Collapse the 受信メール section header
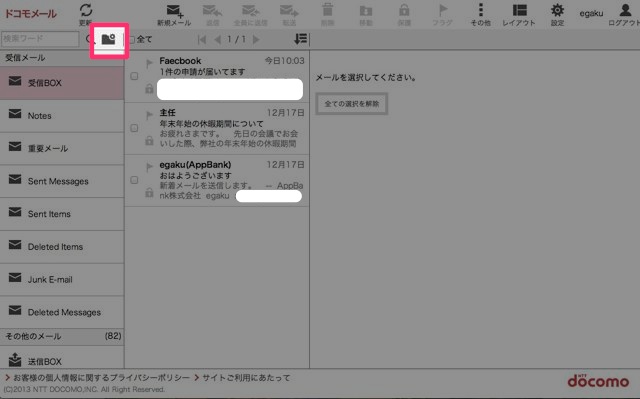 [x=62, y=58]
